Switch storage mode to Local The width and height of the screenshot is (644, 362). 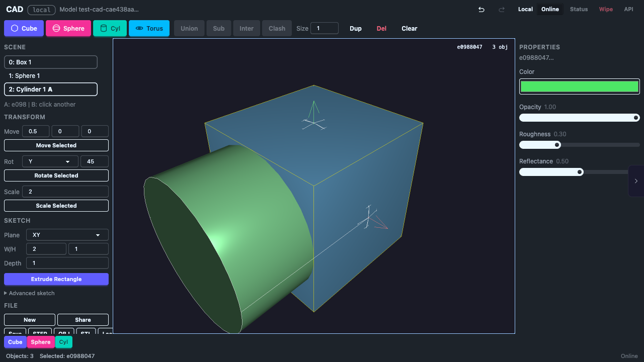pos(525,9)
